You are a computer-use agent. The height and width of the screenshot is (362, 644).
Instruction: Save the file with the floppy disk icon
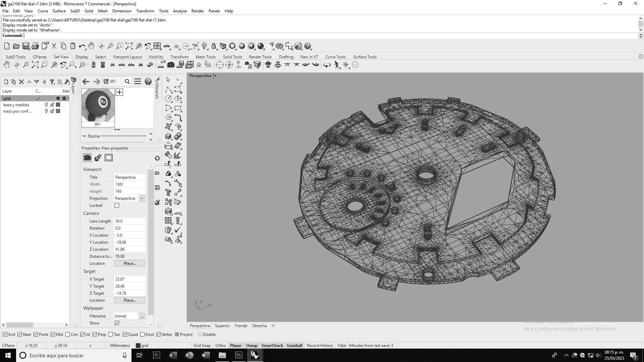(25, 46)
